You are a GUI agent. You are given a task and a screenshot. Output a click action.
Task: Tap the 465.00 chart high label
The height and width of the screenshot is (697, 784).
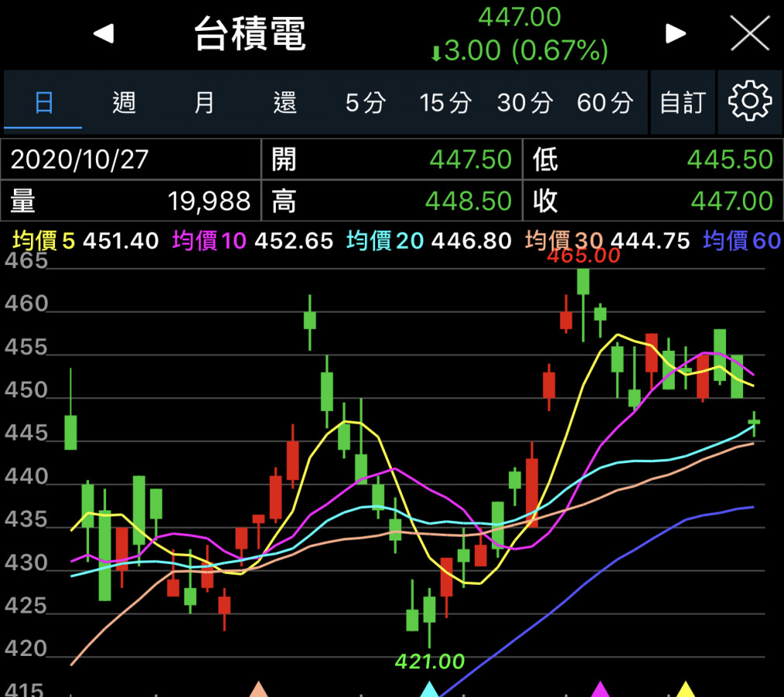[x=583, y=256]
